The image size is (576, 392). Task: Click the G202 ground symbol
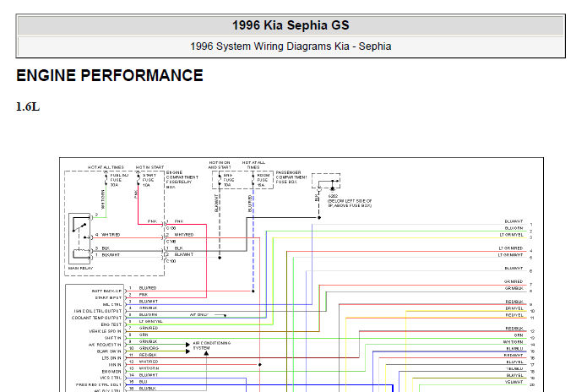pyautogui.click(x=333, y=188)
